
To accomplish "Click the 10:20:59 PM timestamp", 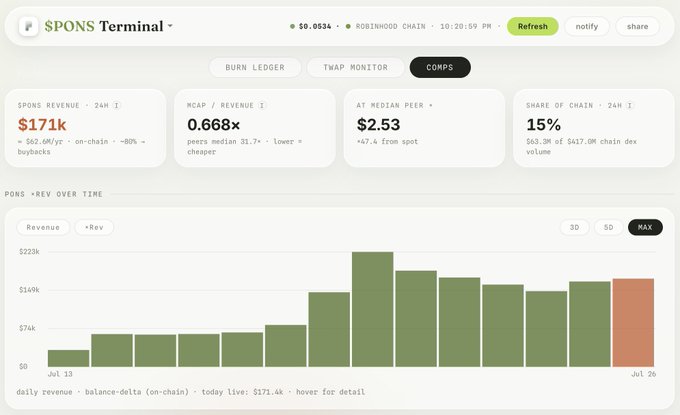I will 466,26.
